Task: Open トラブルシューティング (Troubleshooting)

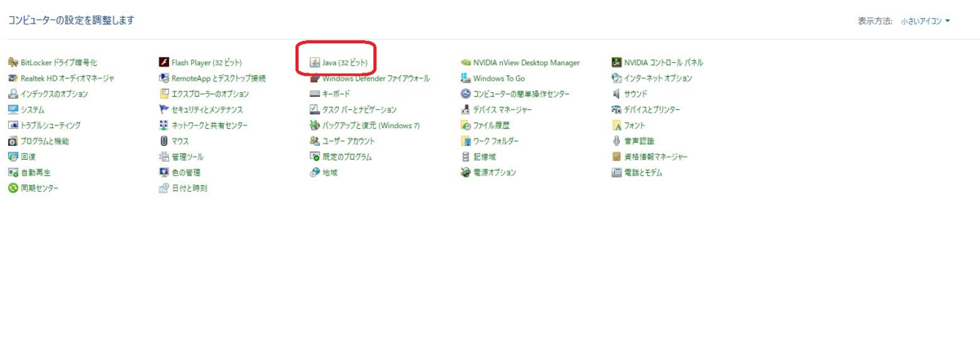Action: pos(44,126)
